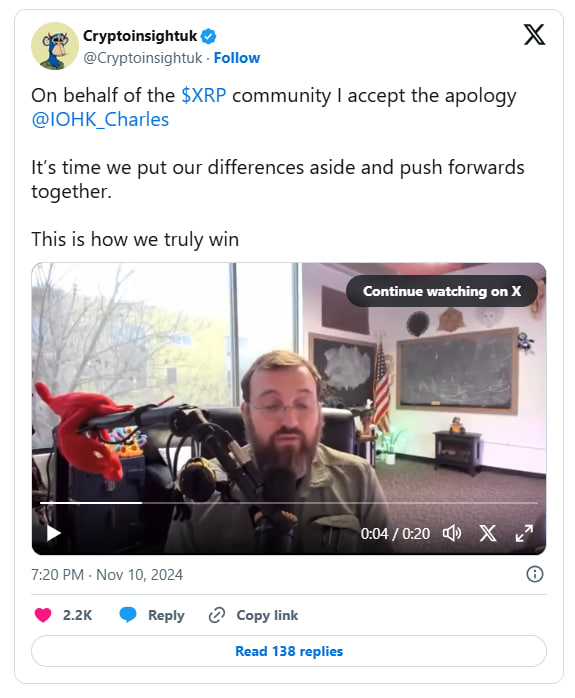Viewport: 575px width, 698px height.
Task: Like the tweet with heart icon
Action: point(43,615)
